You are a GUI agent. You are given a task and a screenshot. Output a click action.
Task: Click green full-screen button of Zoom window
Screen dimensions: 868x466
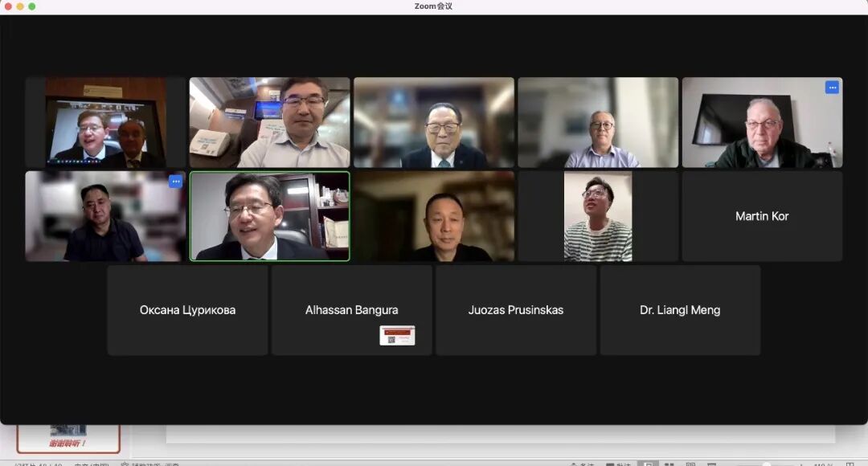click(32, 6)
